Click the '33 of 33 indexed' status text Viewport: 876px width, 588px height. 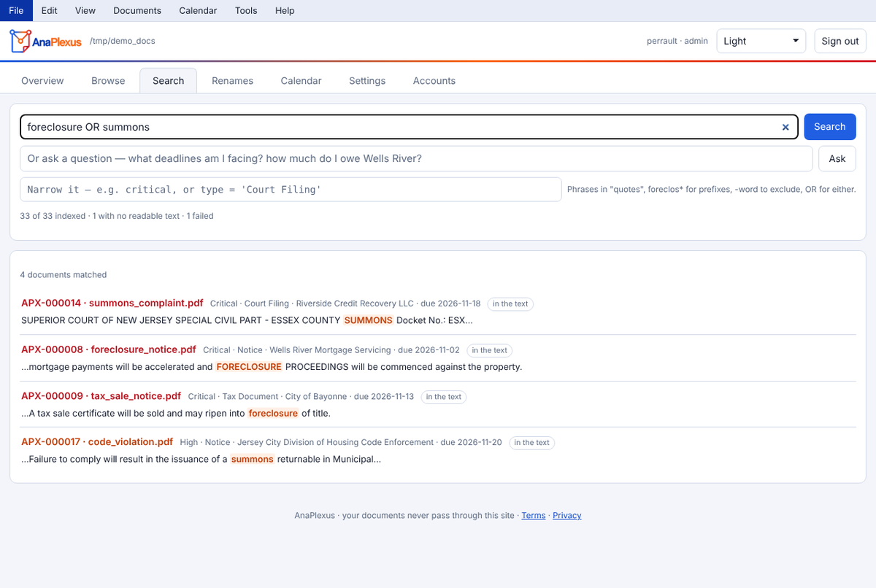[x=117, y=216]
